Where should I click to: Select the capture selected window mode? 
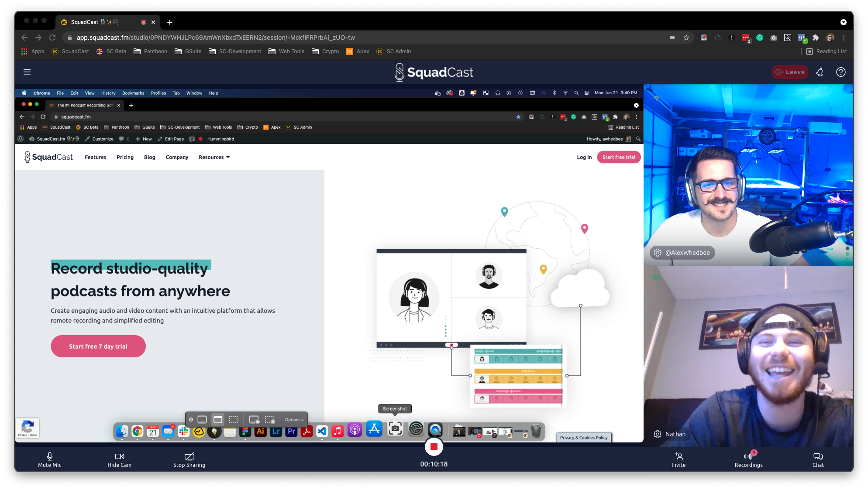pyautogui.click(x=217, y=419)
